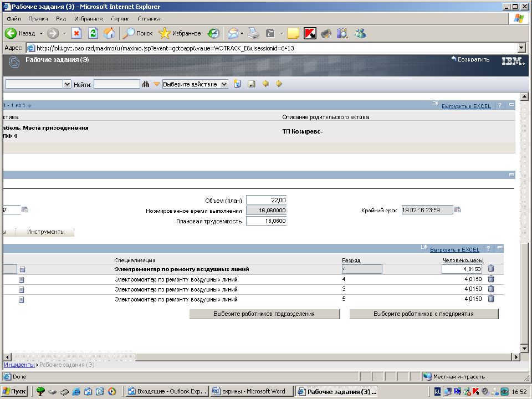Open the Back button history dropdown arrow
Image resolution: width=532 pixels, height=399 pixels.
coord(41,33)
